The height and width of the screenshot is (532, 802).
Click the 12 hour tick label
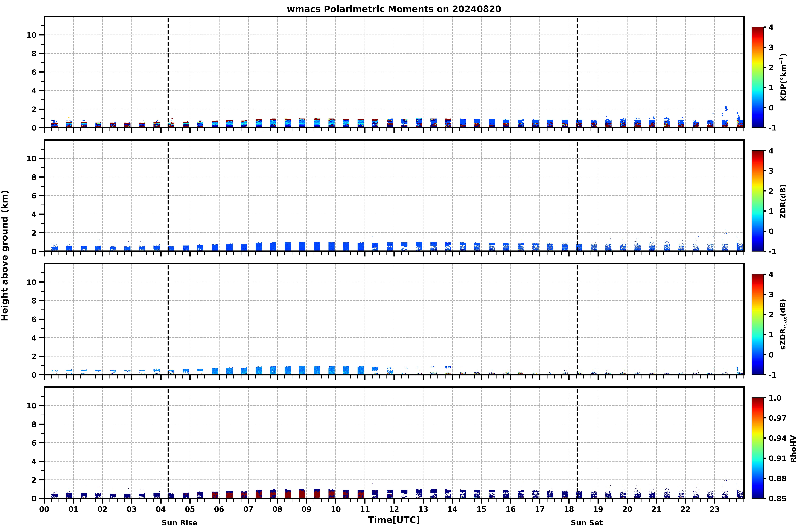click(394, 509)
